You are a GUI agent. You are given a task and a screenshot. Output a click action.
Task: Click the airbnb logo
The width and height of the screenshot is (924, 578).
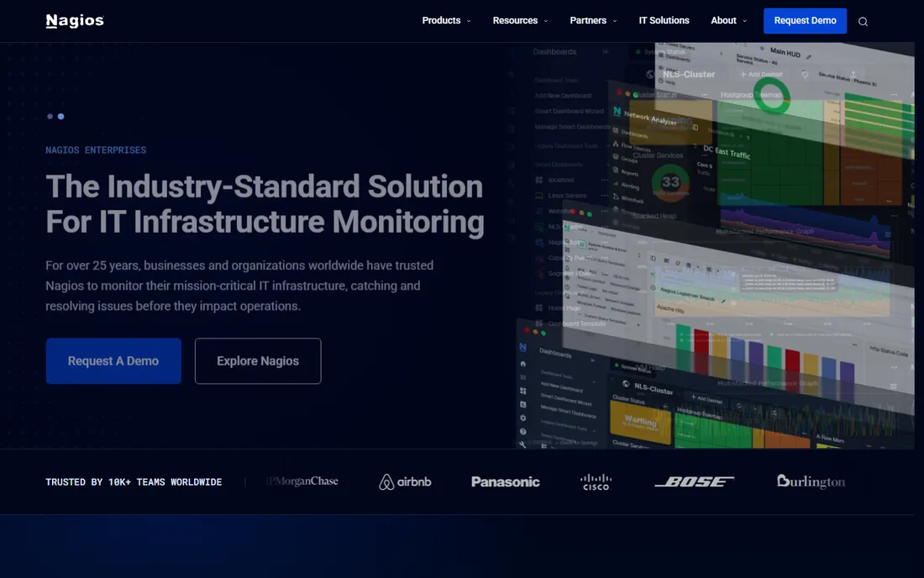(x=405, y=482)
